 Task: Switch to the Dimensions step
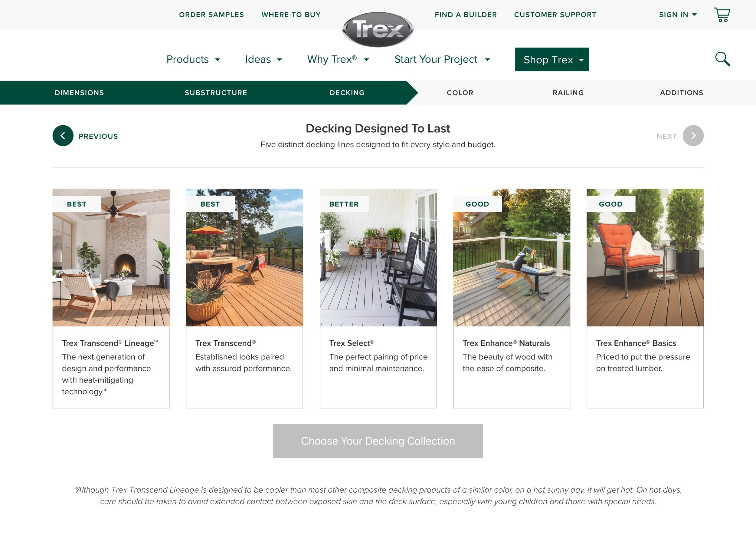click(x=79, y=93)
